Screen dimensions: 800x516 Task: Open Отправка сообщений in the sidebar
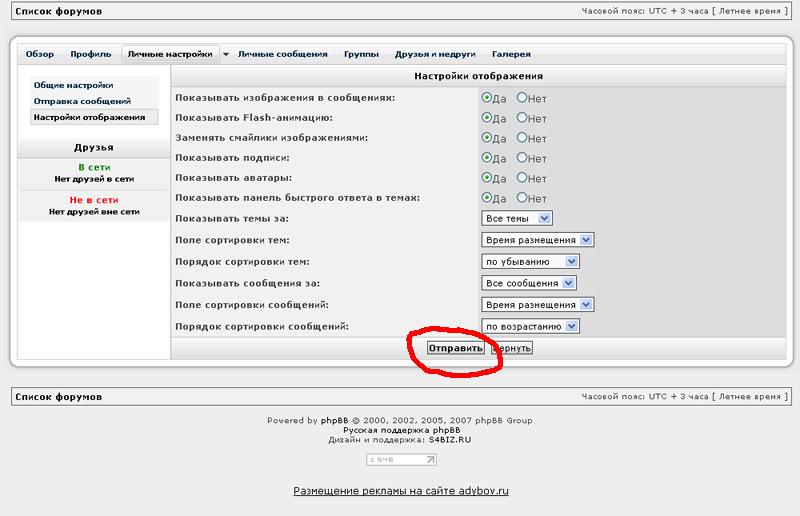(x=82, y=101)
